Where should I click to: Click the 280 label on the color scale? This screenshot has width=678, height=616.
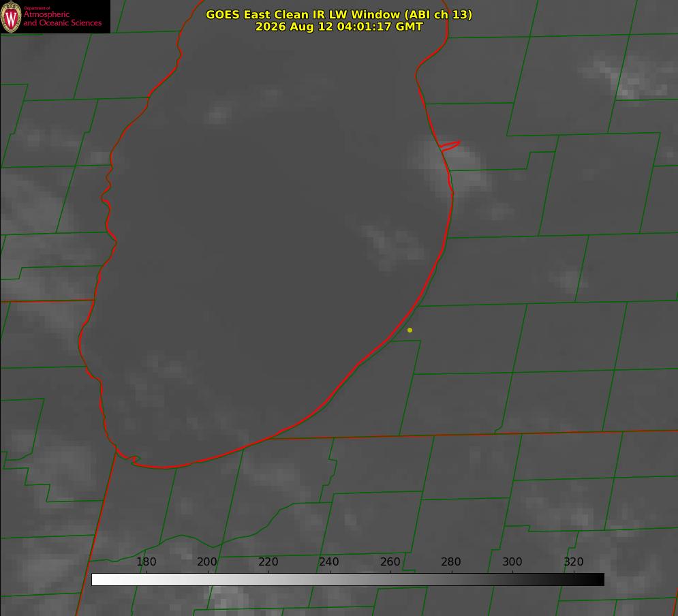tap(451, 561)
